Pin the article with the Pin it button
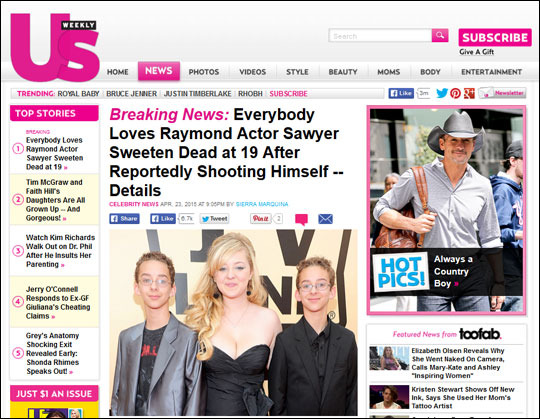 point(260,219)
